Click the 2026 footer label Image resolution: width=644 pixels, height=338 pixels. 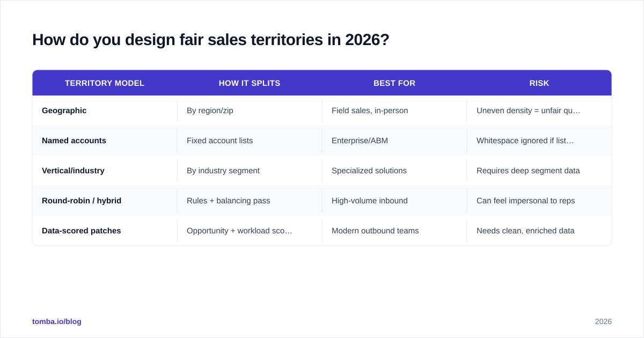[x=603, y=321]
